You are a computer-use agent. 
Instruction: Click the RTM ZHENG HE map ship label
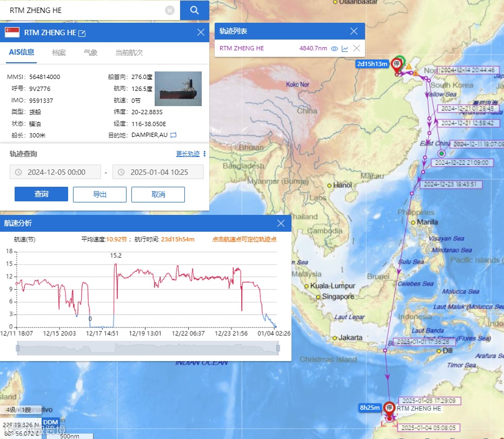pos(419,409)
